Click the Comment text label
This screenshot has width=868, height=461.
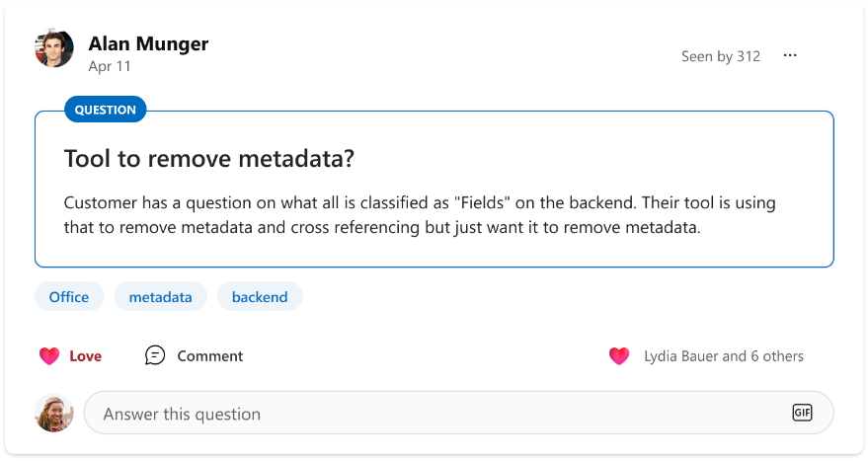pyautogui.click(x=209, y=356)
